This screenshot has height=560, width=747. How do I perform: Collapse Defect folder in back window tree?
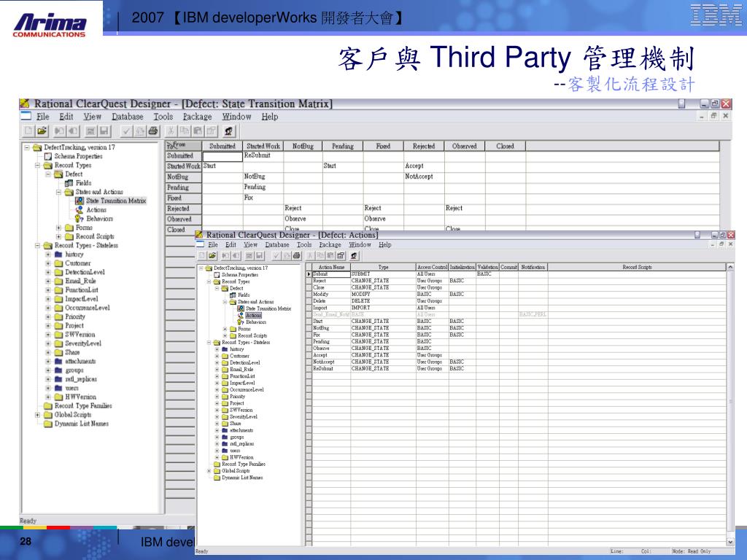click(48, 174)
